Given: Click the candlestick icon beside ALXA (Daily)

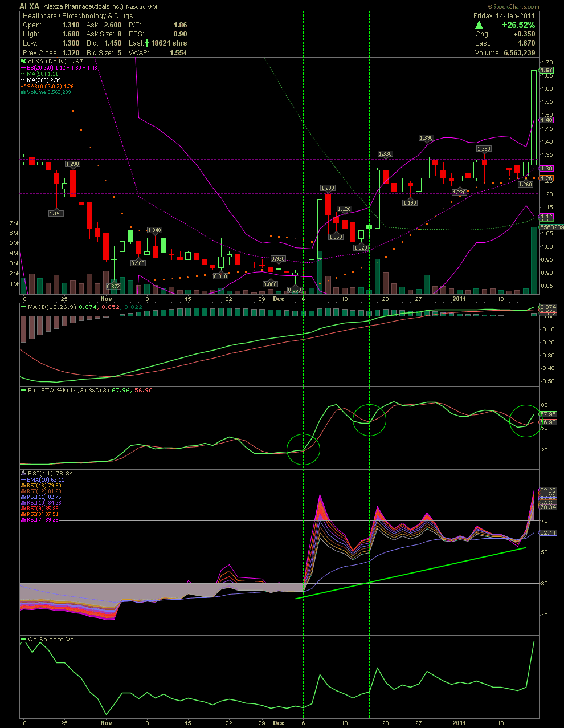Looking at the screenshot, I should (x=23, y=61).
